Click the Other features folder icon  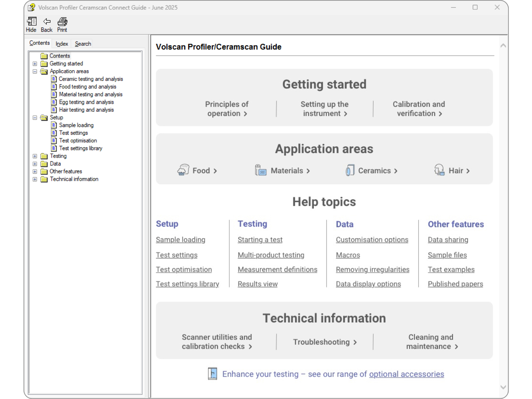click(44, 171)
